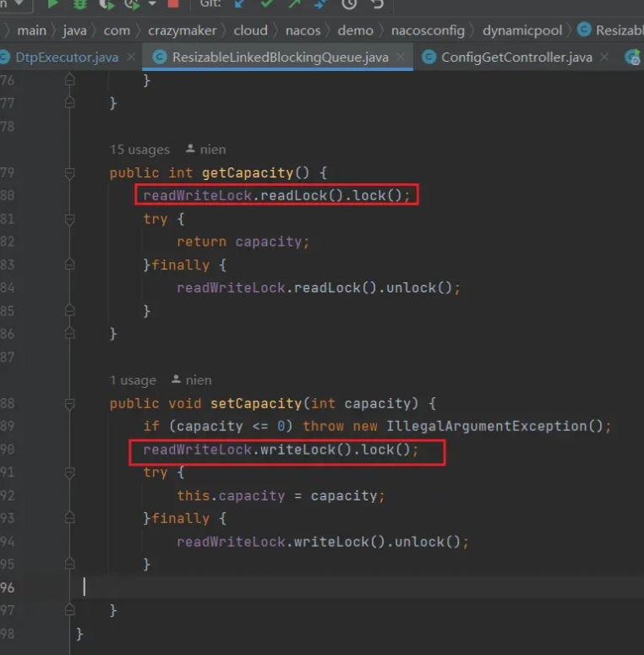This screenshot has width=644, height=655.
Task: Show '15 usages' of getCapacity
Action: click(x=139, y=150)
